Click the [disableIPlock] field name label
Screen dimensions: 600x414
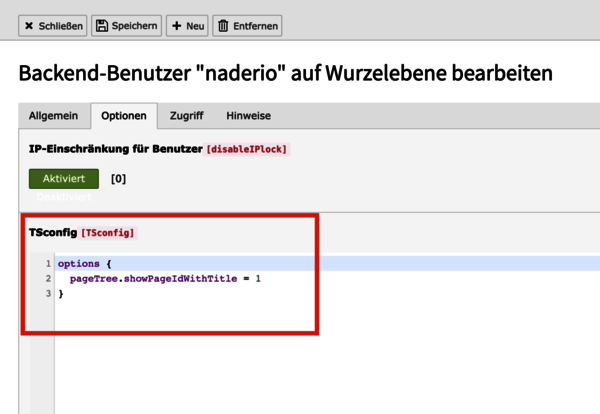[246, 149]
